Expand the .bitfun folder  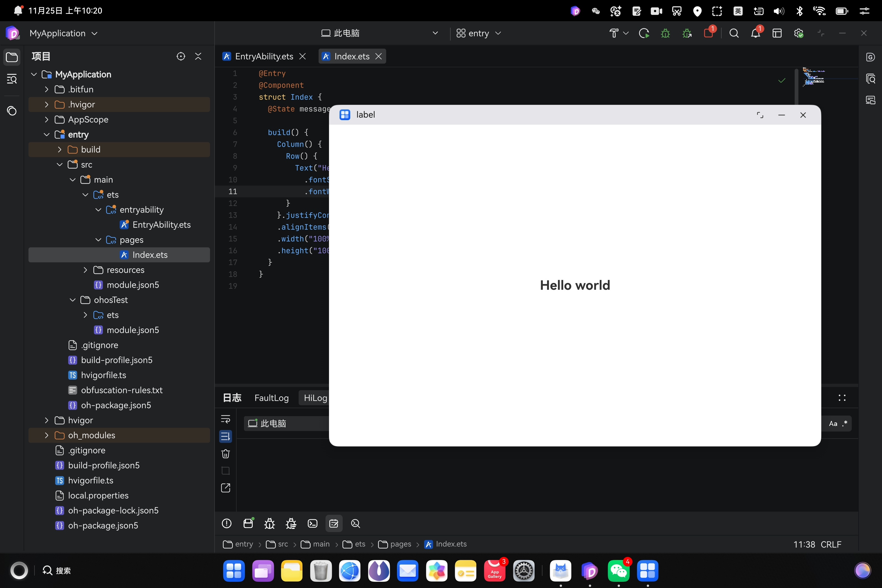[x=46, y=89]
